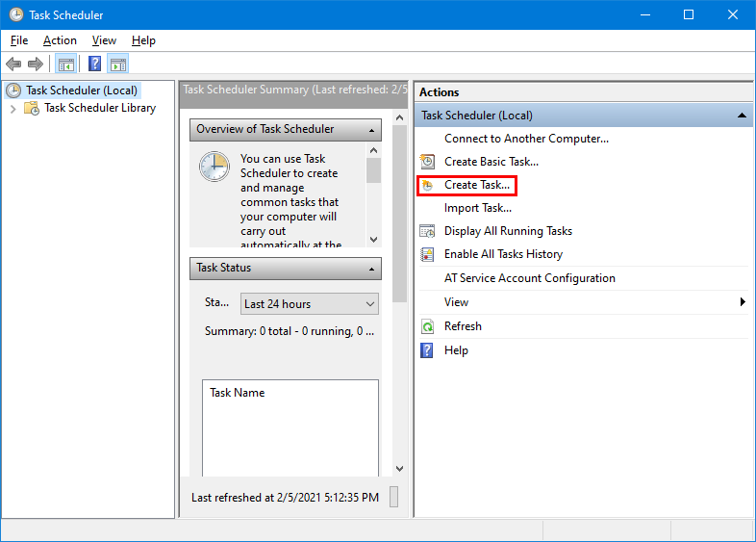Click Create Basic Task... action
756x542 pixels.
click(x=491, y=162)
